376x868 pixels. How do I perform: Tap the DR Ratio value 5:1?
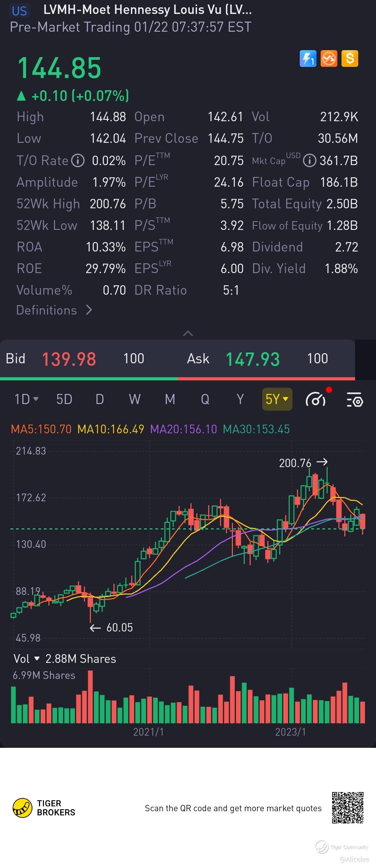[x=231, y=290]
